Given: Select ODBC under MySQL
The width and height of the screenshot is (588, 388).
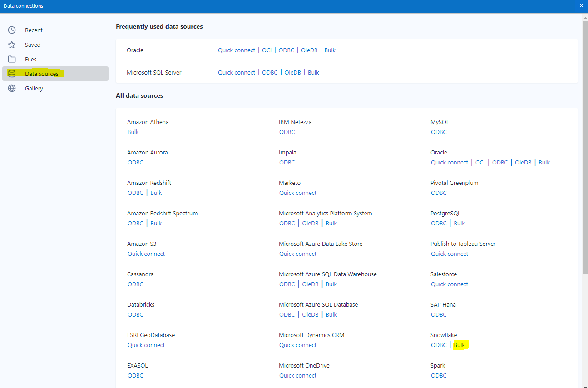Looking at the screenshot, I should tap(439, 132).
